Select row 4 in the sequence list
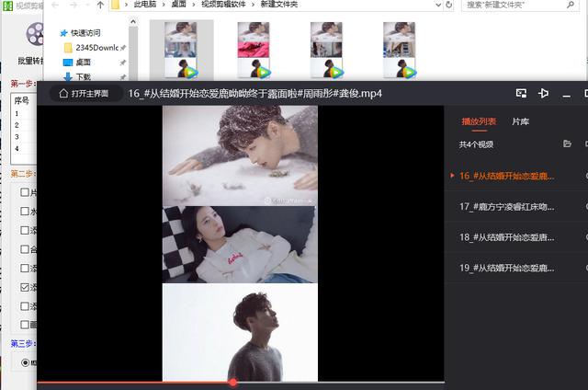This screenshot has height=390, width=588. pos(25,149)
